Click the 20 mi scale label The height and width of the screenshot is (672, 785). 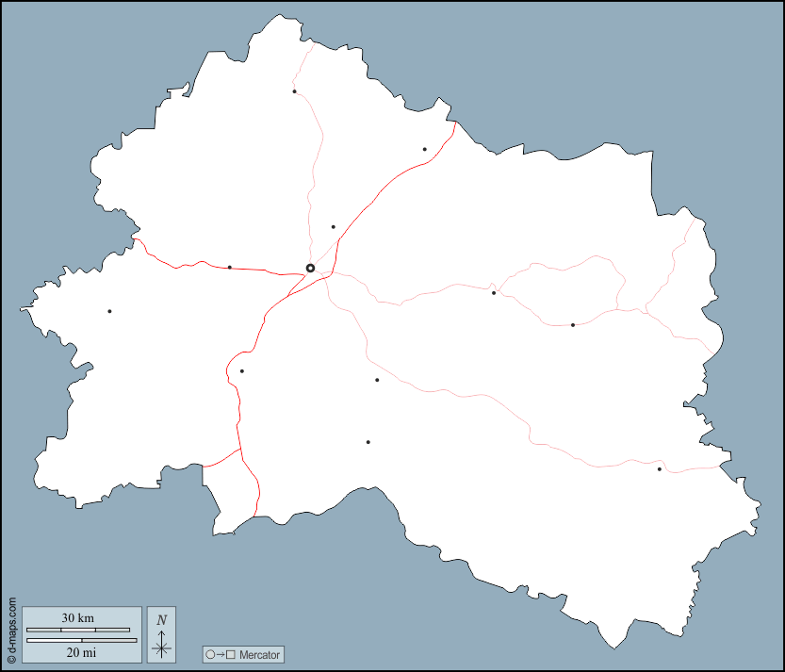click(x=78, y=651)
